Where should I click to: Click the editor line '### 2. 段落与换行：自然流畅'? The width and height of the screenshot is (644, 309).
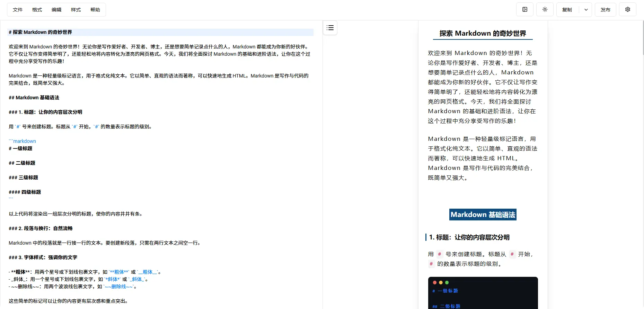[x=41, y=228]
